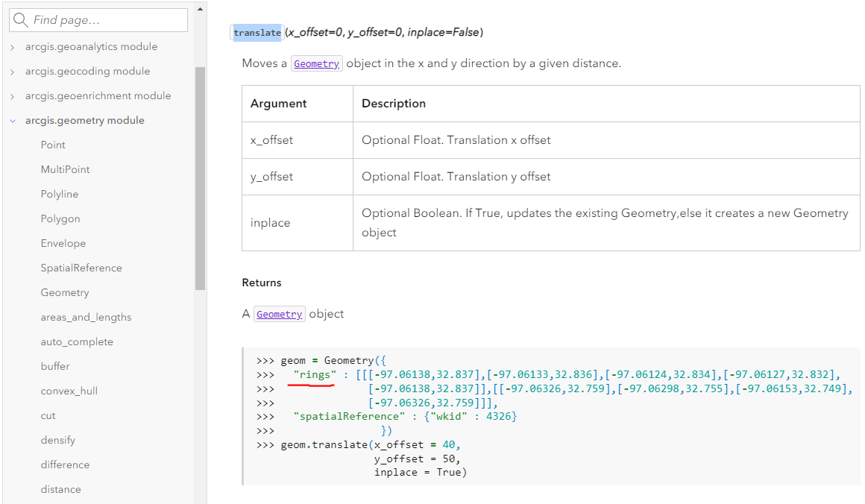
Task: Collapse the arcgis.geometry module
Action: [x=13, y=120]
